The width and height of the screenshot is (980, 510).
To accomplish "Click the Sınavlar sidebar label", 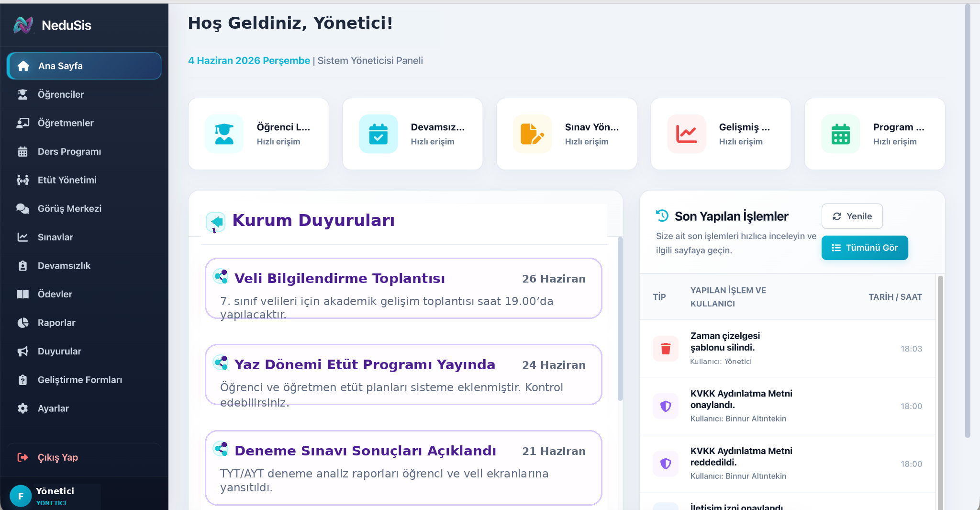I will [56, 237].
